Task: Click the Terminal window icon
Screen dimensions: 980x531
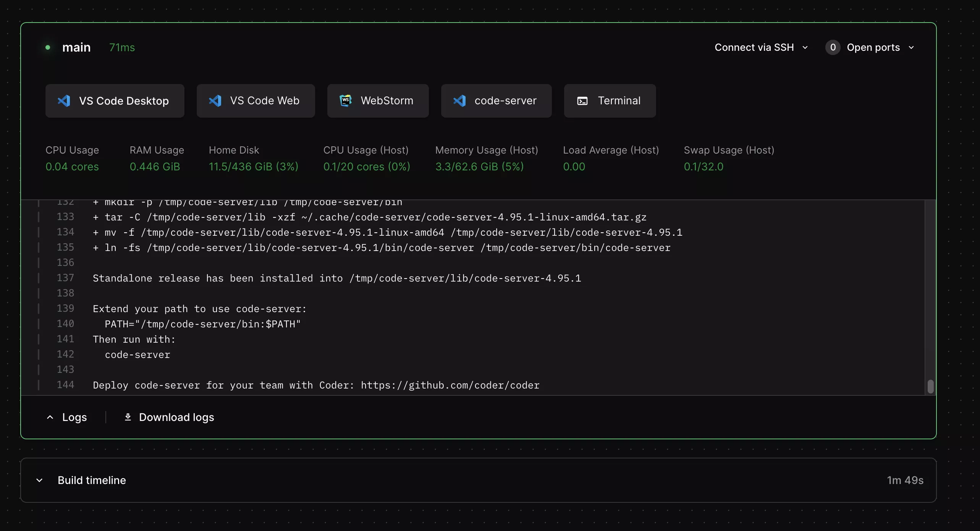Action: pyautogui.click(x=582, y=101)
